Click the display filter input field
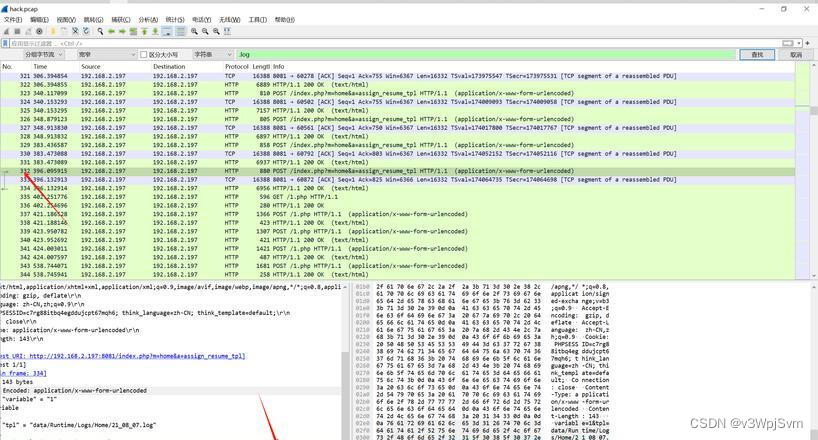Screen dimensions: 818x440 395,43
